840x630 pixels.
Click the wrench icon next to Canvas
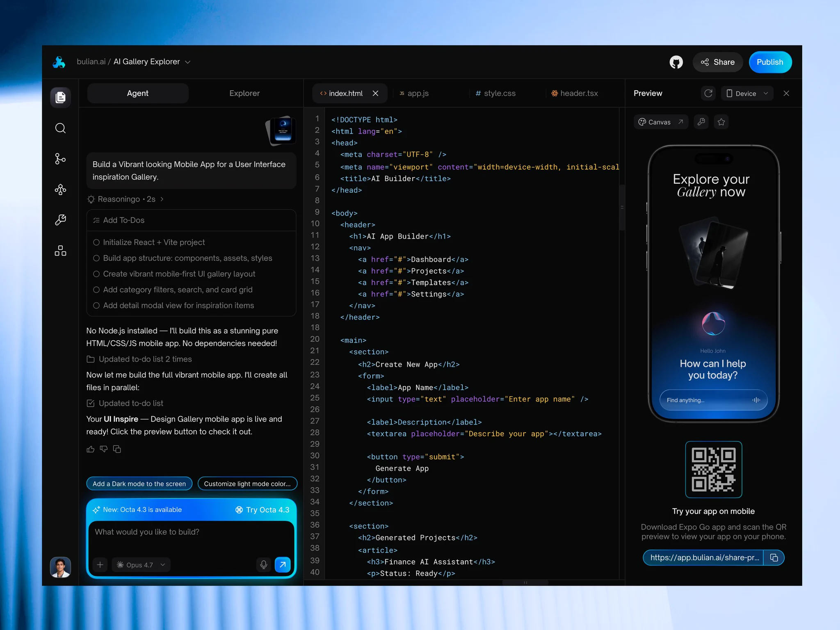point(701,122)
